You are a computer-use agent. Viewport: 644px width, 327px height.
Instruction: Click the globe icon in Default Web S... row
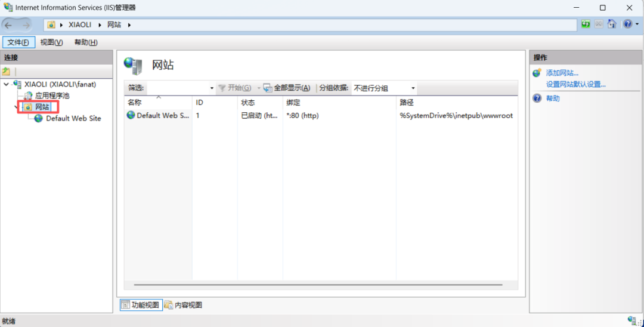click(x=131, y=115)
